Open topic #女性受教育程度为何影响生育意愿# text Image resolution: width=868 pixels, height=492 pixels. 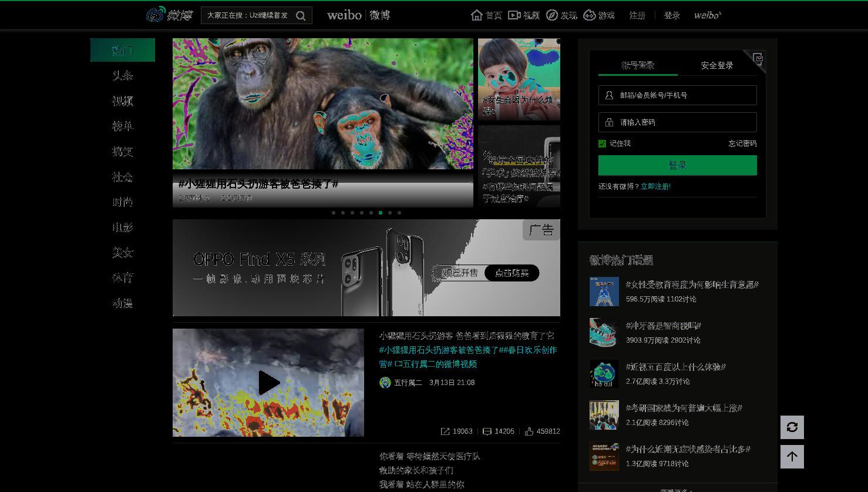(x=692, y=285)
